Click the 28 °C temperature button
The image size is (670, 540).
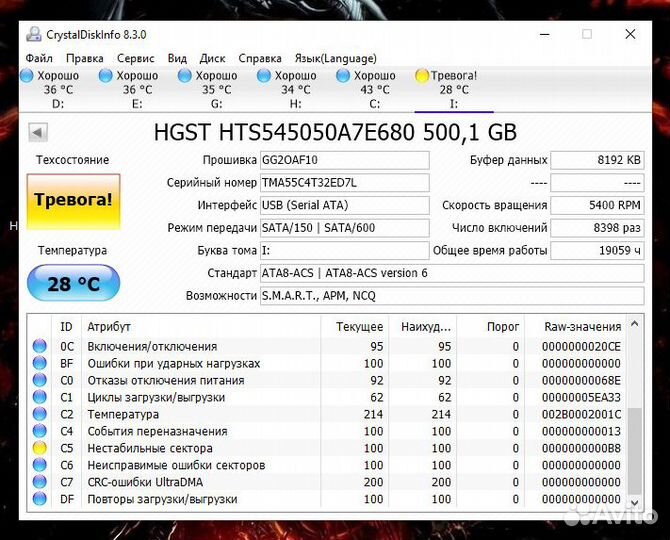[x=73, y=283]
